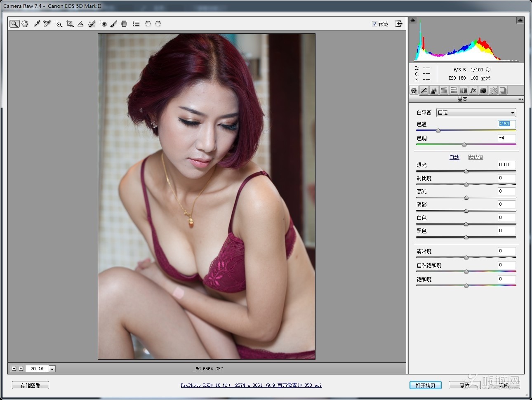Open the 基本 panel flyout menu
Image resolution: width=532 pixels, height=400 pixels.
(x=520, y=99)
